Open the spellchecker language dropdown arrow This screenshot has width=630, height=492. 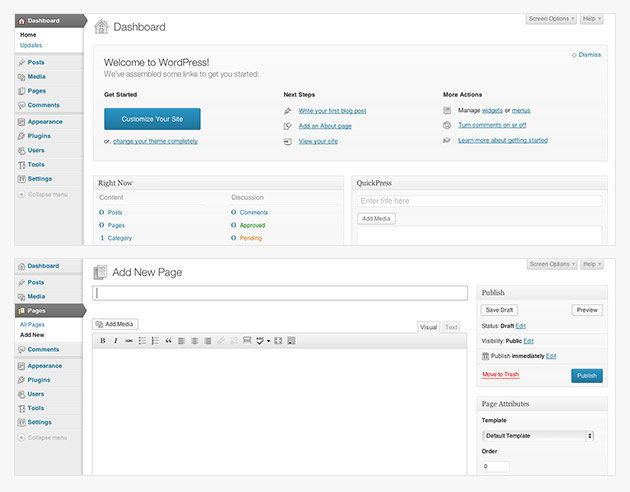point(268,341)
